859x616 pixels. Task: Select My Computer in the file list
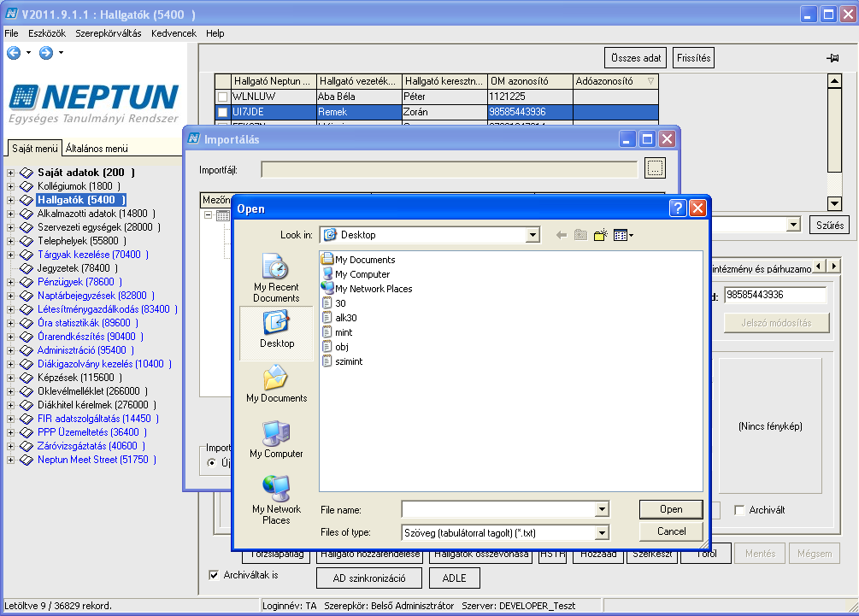tap(356, 273)
